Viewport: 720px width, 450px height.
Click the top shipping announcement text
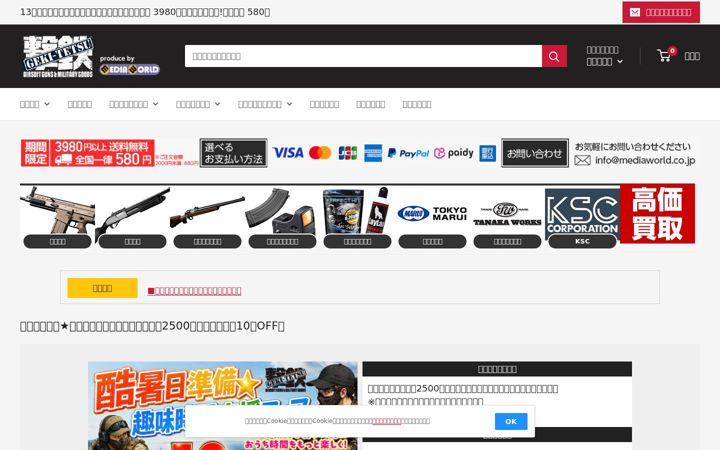[x=145, y=12]
